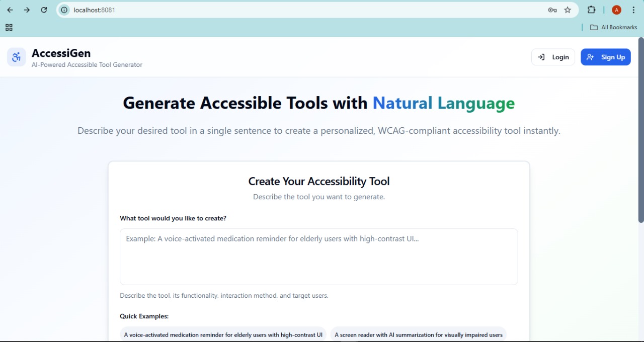Click 'AI-Powered Accessible Tool Generator' tagline
This screenshot has width=644, height=342.
87,65
